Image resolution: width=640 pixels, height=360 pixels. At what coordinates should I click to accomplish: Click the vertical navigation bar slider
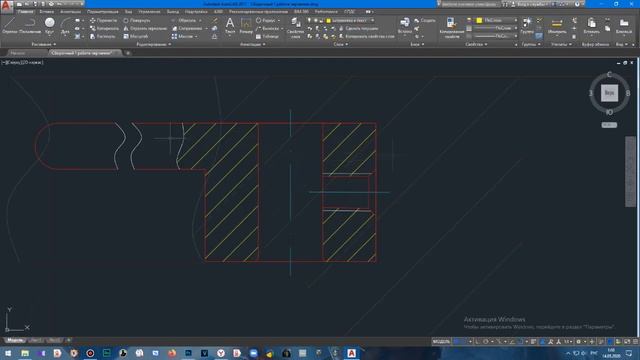tap(630, 171)
